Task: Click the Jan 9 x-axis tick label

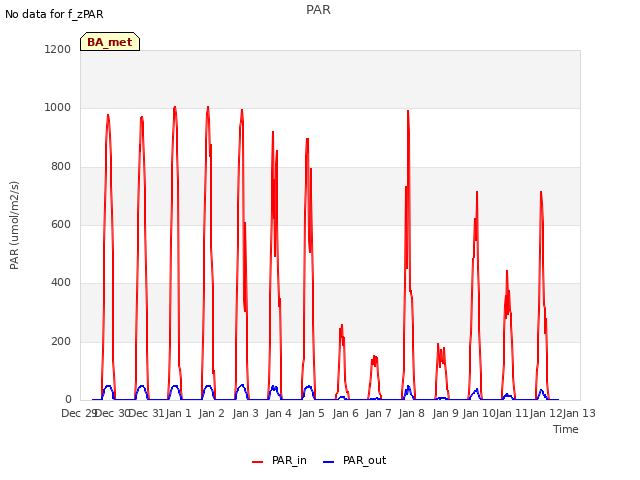Action: 445,413
